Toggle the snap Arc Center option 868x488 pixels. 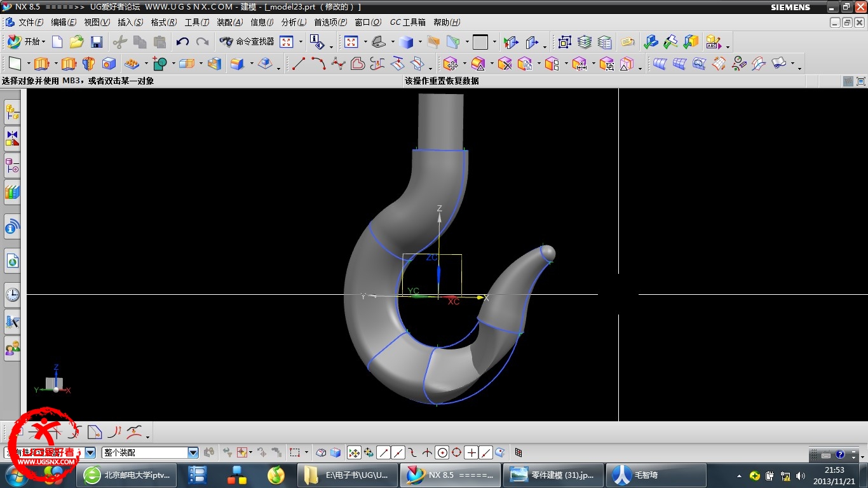point(442,452)
